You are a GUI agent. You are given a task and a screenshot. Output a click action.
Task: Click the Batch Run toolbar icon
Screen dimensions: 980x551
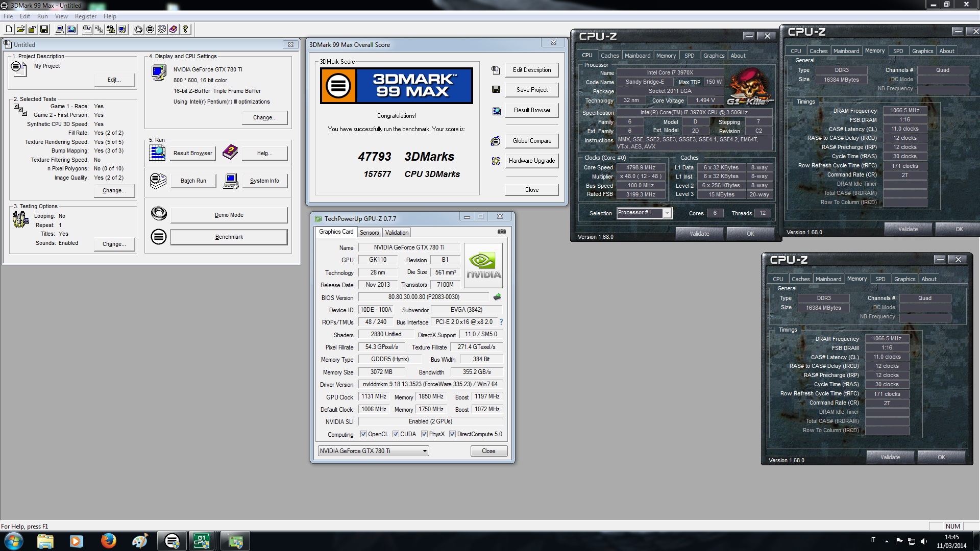point(161,29)
